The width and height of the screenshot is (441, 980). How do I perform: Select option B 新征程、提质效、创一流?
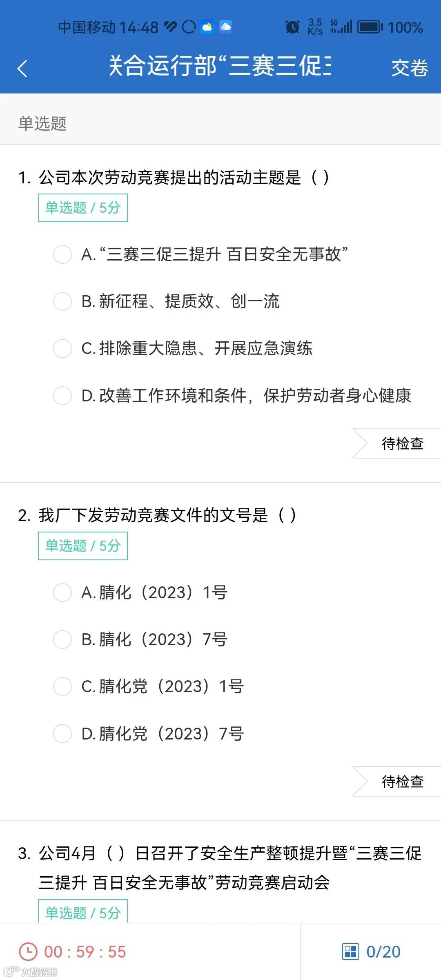click(167, 301)
